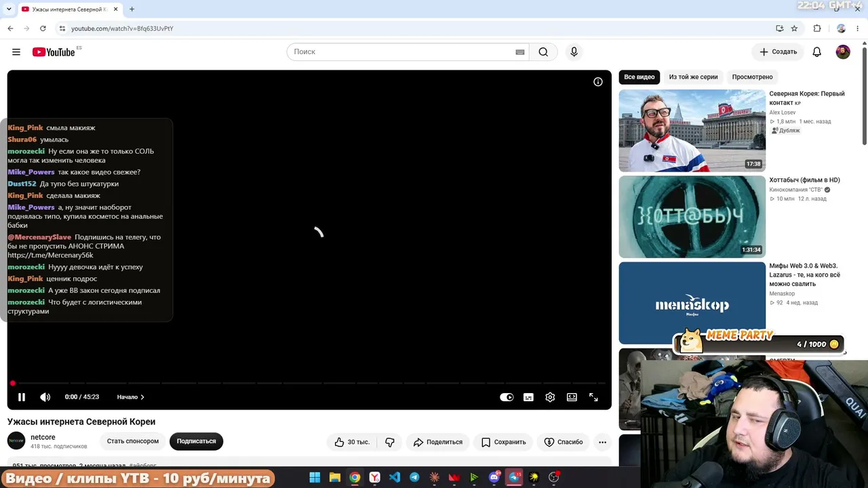Show video info card icon
This screenshot has height=488, width=868.
click(x=598, y=82)
